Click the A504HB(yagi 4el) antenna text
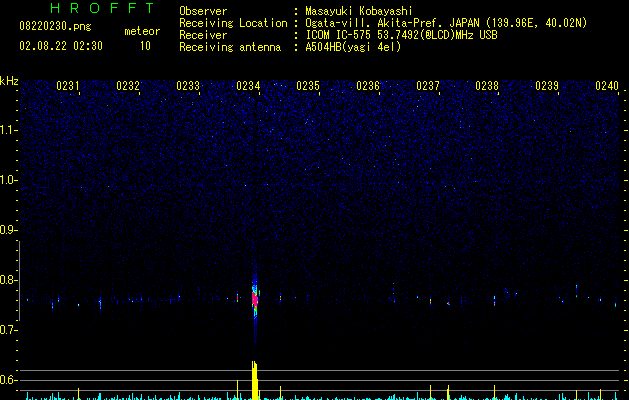 click(x=353, y=47)
